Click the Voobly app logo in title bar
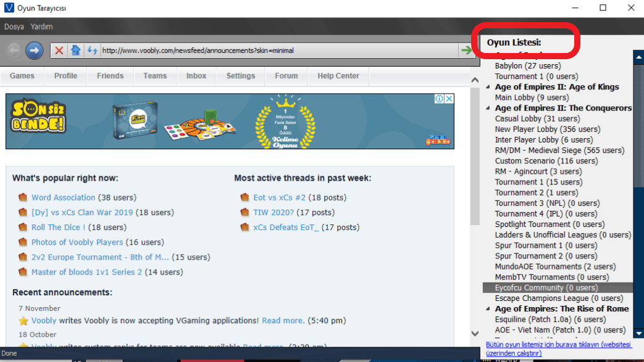 pyautogui.click(x=9, y=8)
